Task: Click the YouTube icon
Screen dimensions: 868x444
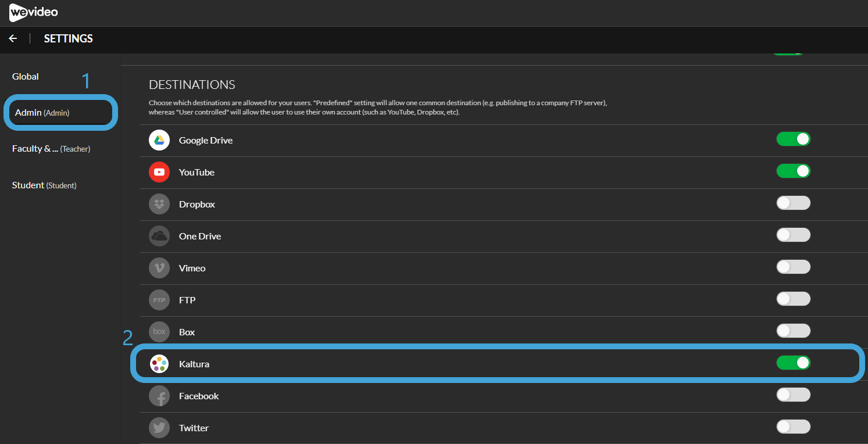Action: click(x=159, y=172)
